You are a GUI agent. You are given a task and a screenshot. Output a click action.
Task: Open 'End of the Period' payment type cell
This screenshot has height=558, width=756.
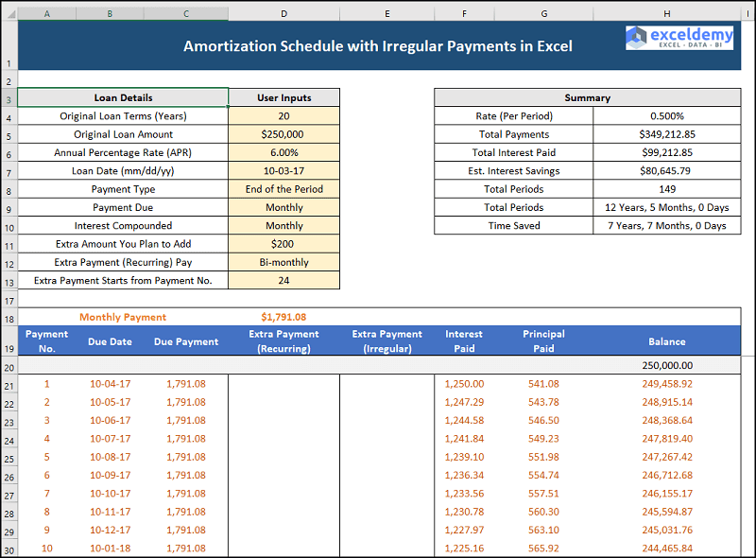[x=284, y=189]
